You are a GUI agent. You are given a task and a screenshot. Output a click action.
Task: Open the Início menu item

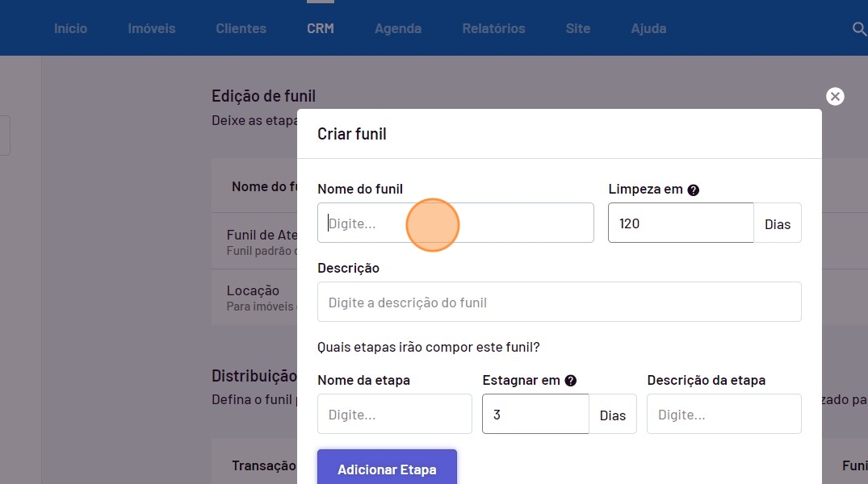(x=70, y=28)
